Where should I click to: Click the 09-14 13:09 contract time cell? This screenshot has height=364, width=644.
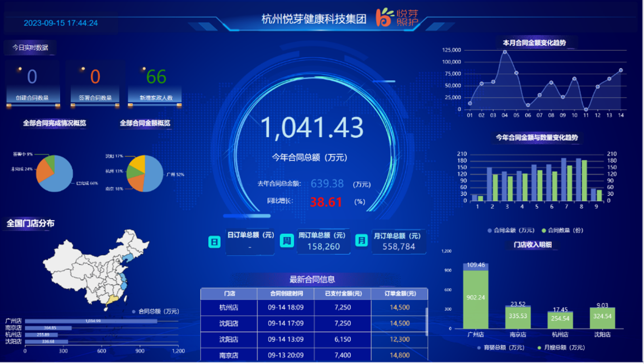click(286, 339)
